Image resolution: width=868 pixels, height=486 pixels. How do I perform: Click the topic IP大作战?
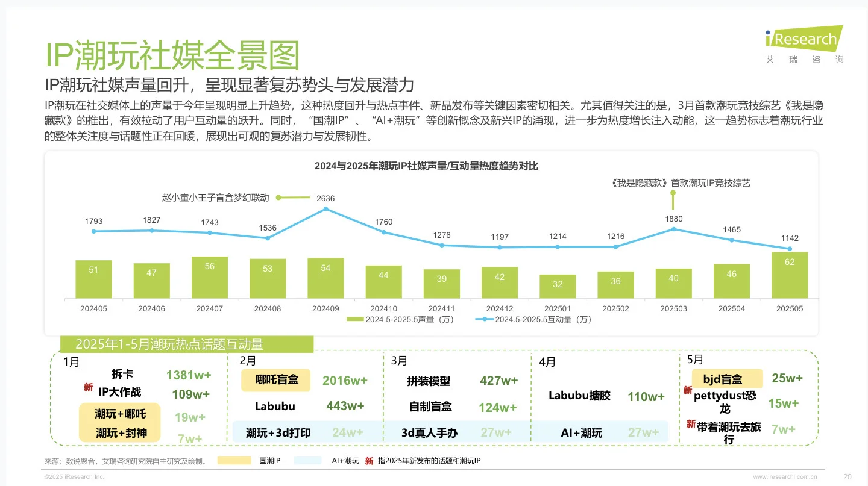(x=119, y=392)
